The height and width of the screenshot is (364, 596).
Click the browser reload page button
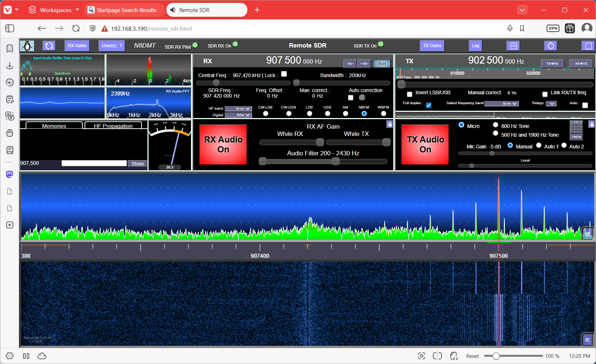[76, 29]
